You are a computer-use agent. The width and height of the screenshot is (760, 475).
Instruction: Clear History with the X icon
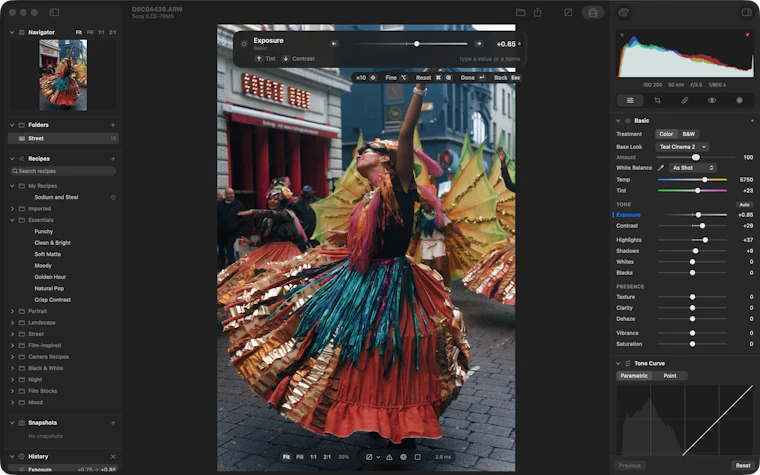click(x=113, y=457)
